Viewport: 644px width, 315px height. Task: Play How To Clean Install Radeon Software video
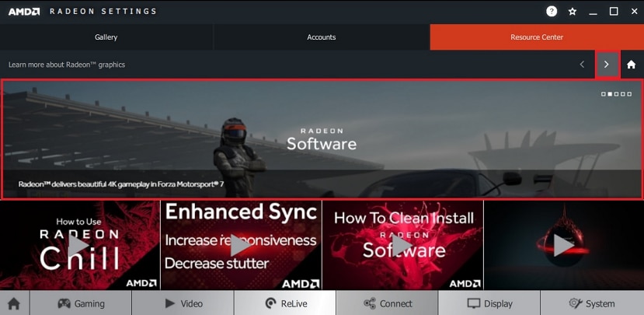[x=403, y=246]
